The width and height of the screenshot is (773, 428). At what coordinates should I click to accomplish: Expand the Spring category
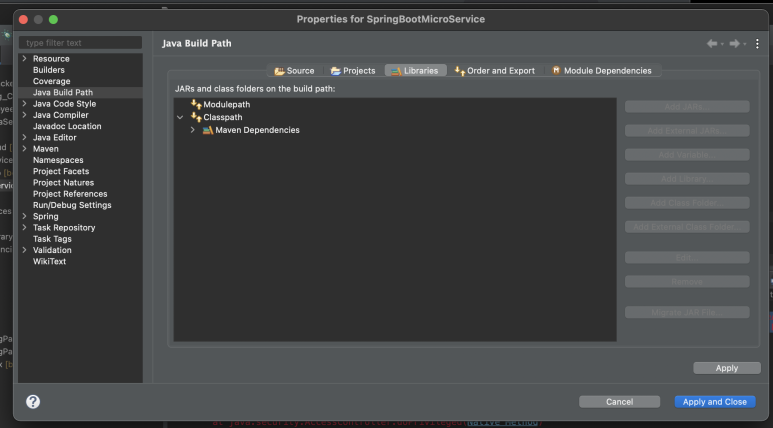click(x=24, y=216)
